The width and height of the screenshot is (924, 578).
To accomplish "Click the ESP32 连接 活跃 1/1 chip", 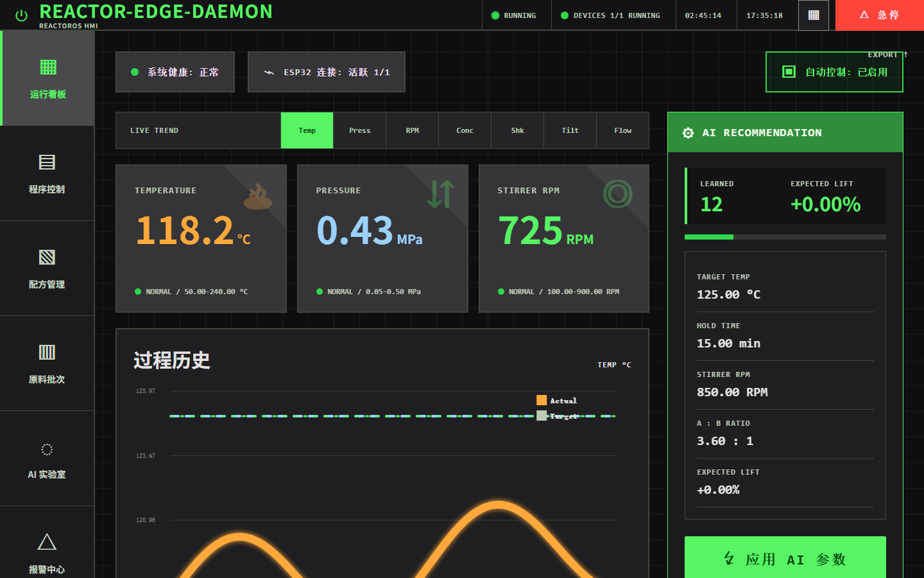I will pos(327,72).
